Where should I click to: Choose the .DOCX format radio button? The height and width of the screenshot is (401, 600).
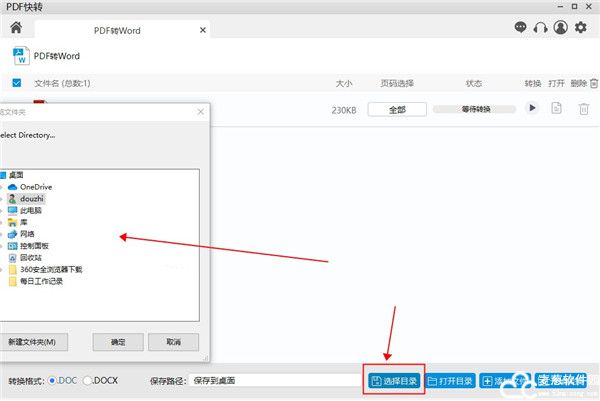[x=87, y=380]
